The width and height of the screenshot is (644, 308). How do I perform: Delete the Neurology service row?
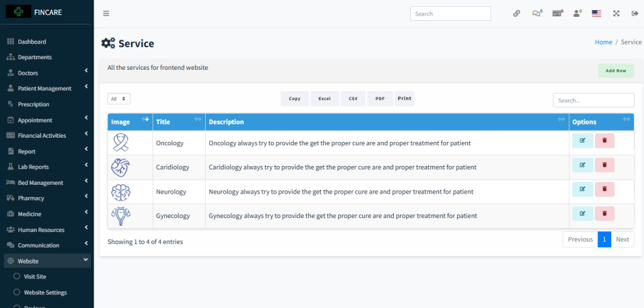[604, 189]
